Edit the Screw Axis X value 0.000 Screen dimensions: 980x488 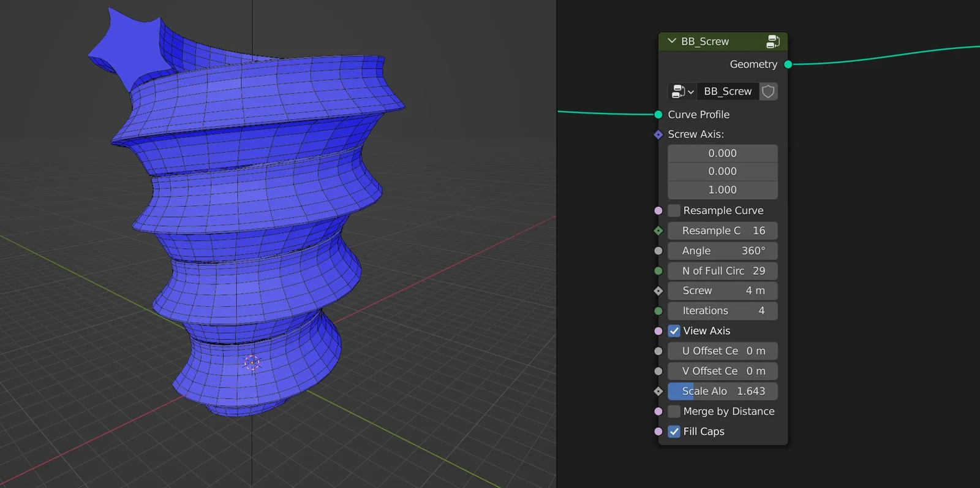pos(723,153)
